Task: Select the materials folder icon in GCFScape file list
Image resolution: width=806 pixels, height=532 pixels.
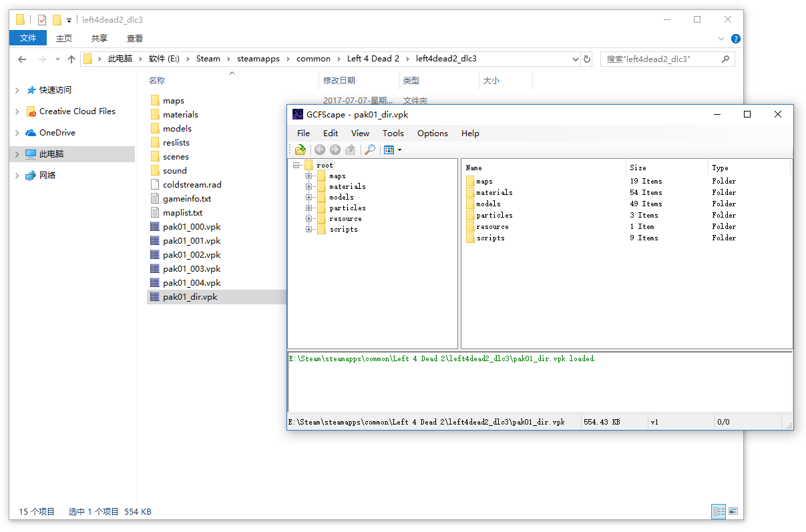Action: coord(470,192)
